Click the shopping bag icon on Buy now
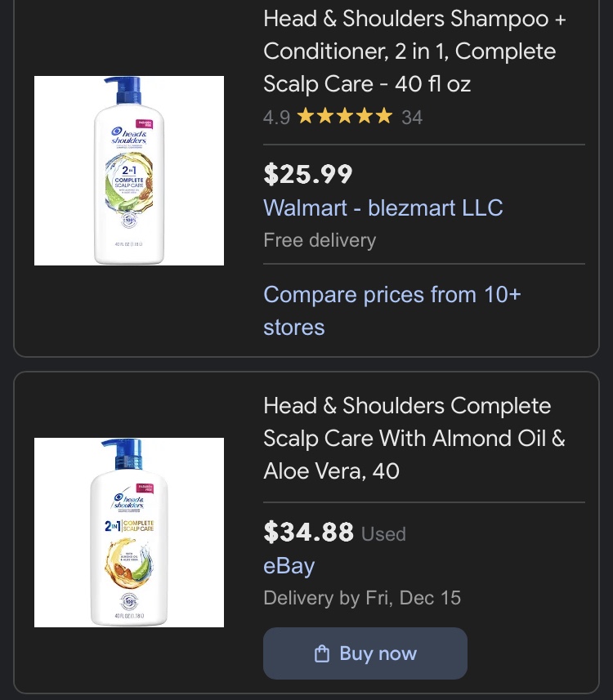Screen dimensions: 613x700 coord(322,653)
